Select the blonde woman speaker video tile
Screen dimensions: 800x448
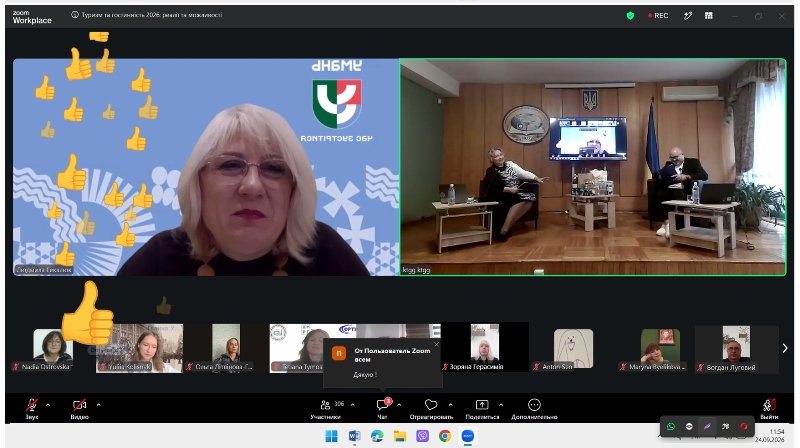click(206, 167)
